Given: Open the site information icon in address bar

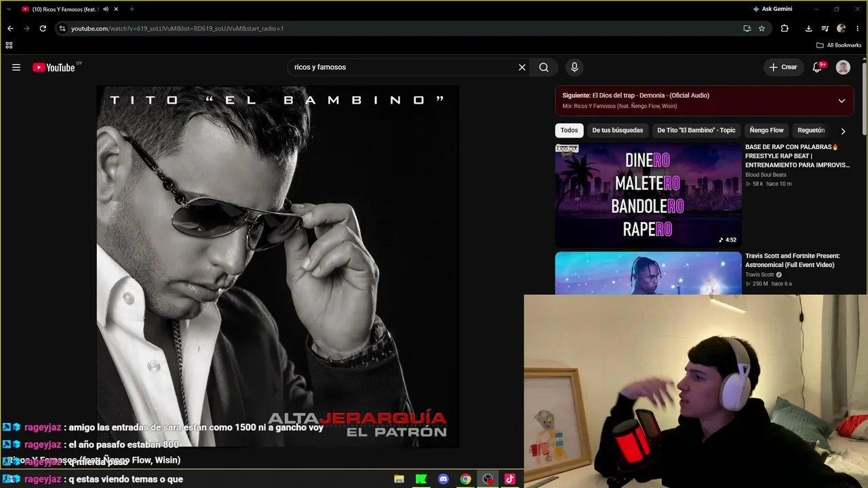Looking at the screenshot, I should pyautogui.click(x=62, y=28).
